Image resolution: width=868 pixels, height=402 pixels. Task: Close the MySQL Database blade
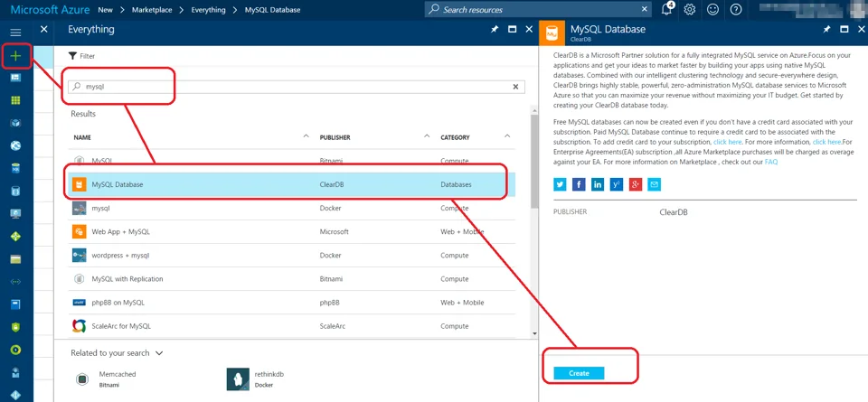coord(860,29)
